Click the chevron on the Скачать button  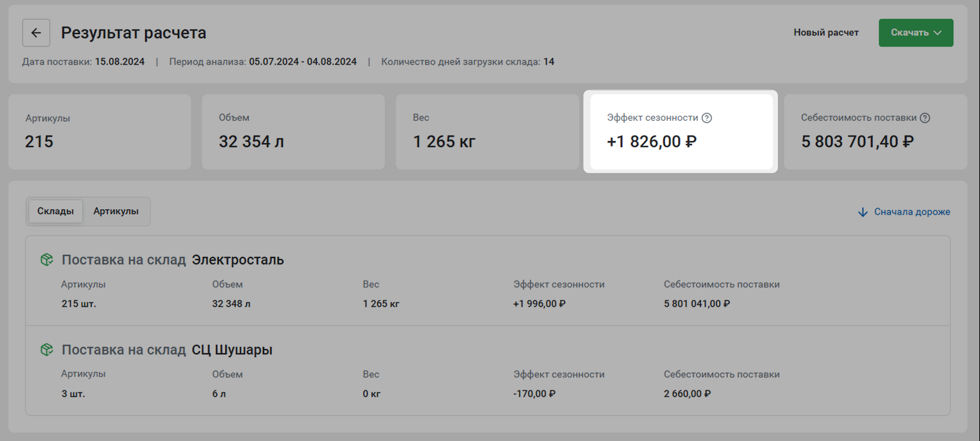(x=938, y=33)
